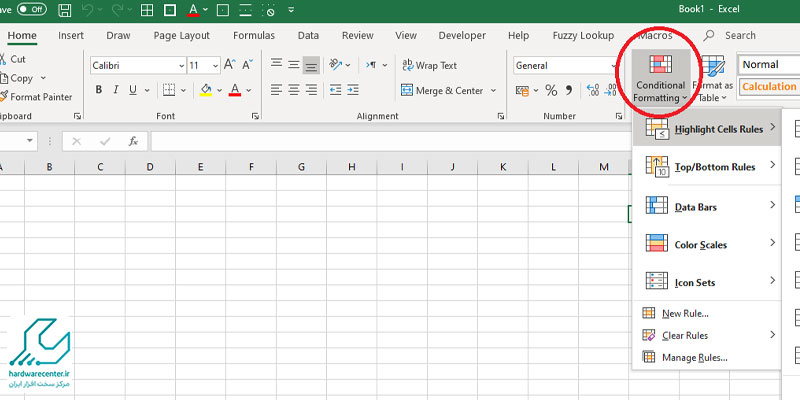Screen dimensions: 800x400
Task: Open the Formulas tab
Action: (x=254, y=35)
